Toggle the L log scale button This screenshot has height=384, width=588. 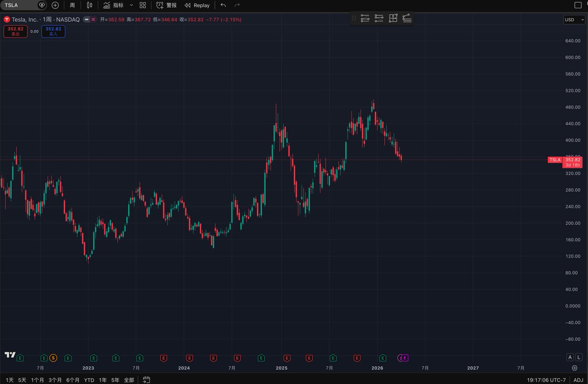point(578,357)
